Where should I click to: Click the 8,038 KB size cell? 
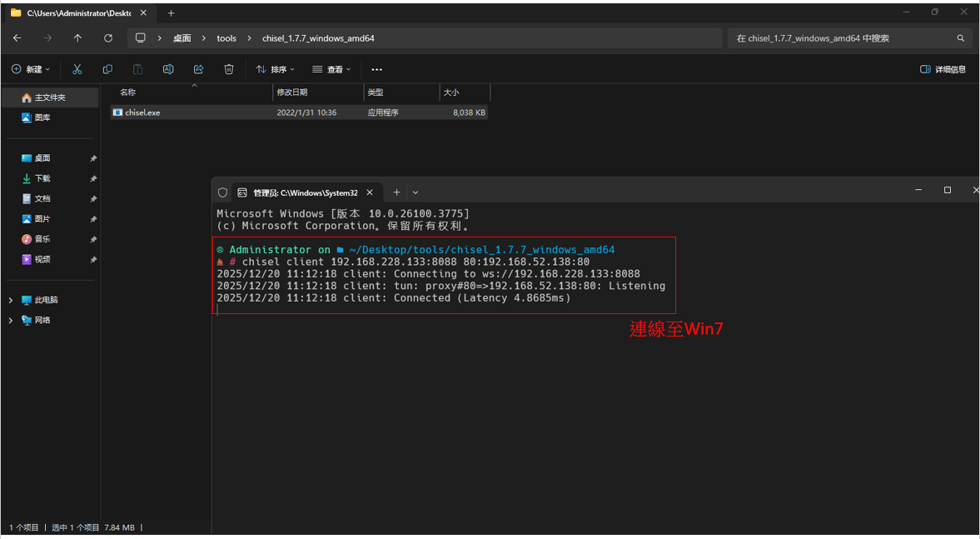click(470, 112)
